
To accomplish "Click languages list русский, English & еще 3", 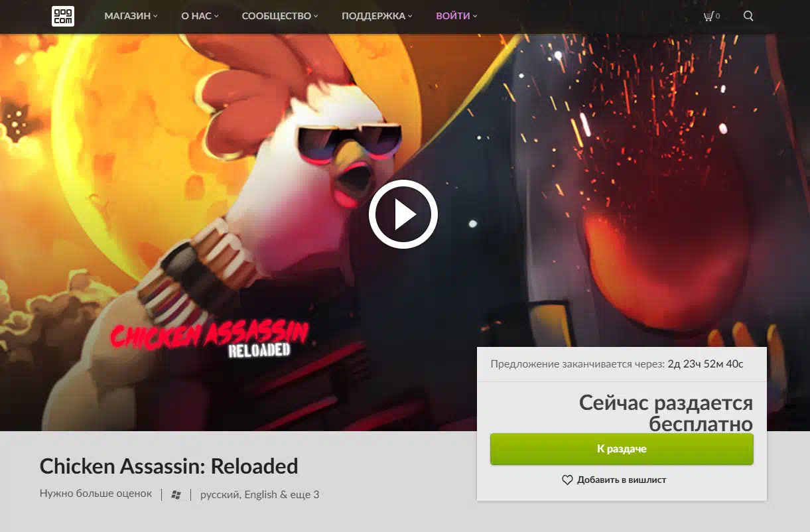I will click(260, 494).
